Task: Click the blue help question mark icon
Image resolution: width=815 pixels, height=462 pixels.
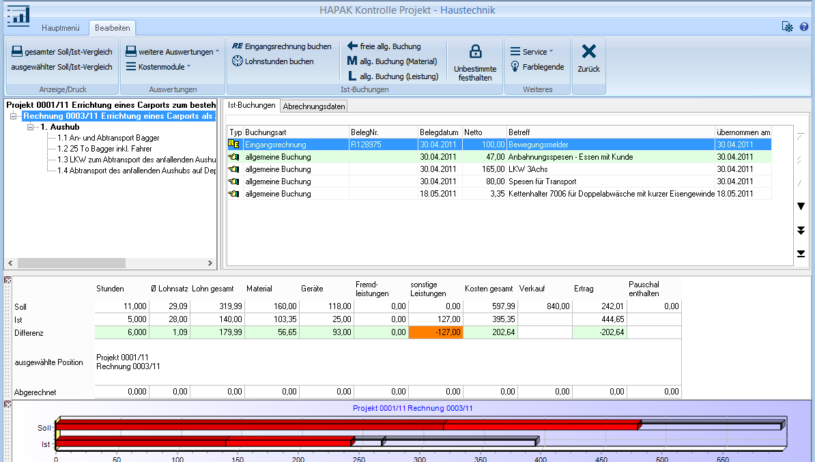Action: coord(804,27)
